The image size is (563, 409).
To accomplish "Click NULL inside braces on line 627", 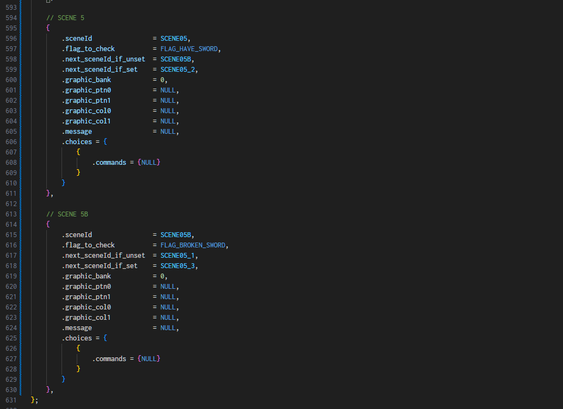I will coord(149,359).
